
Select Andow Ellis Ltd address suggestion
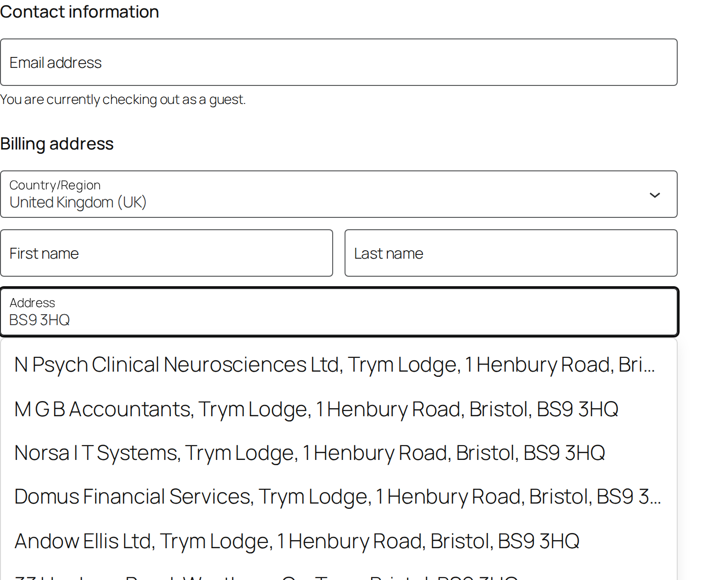coord(339,541)
